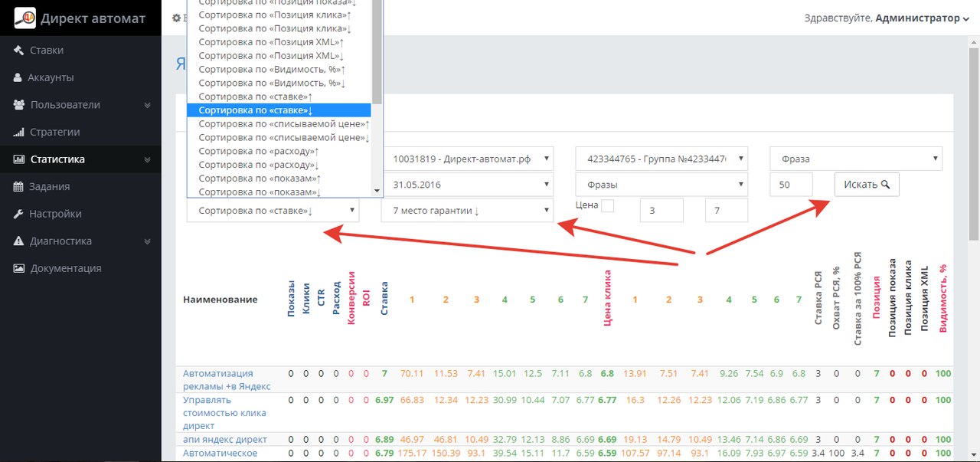980x462 pixels.
Task: Click the hammer icon next to Ставки
Action: pos(18,51)
